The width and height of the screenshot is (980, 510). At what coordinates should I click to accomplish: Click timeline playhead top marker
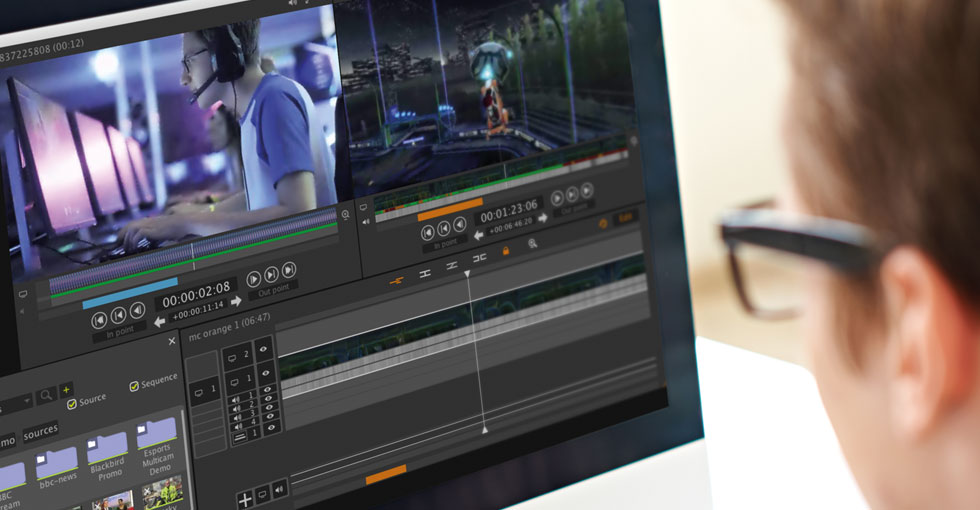tap(467, 274)
